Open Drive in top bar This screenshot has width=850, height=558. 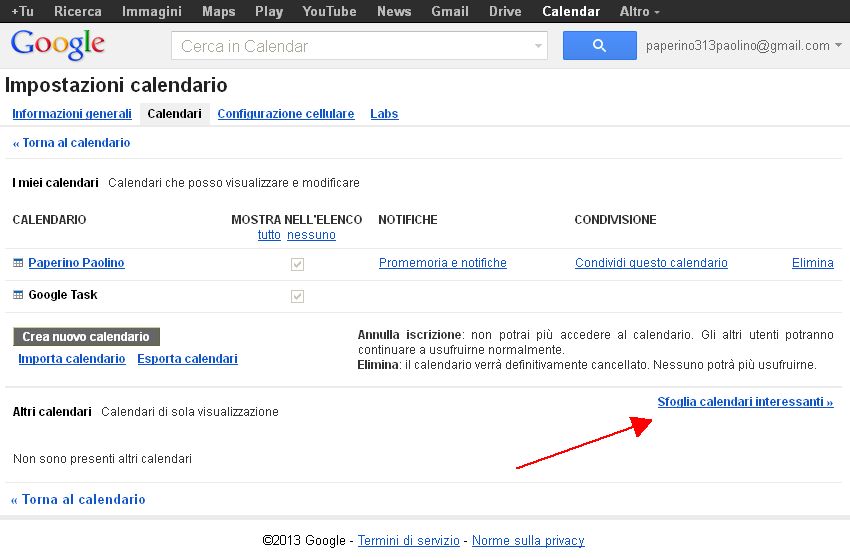coord(505,11)
